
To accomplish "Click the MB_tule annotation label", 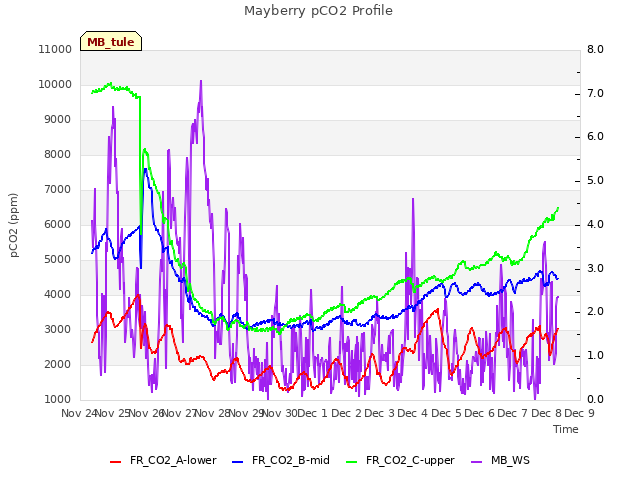I will 111,42.
